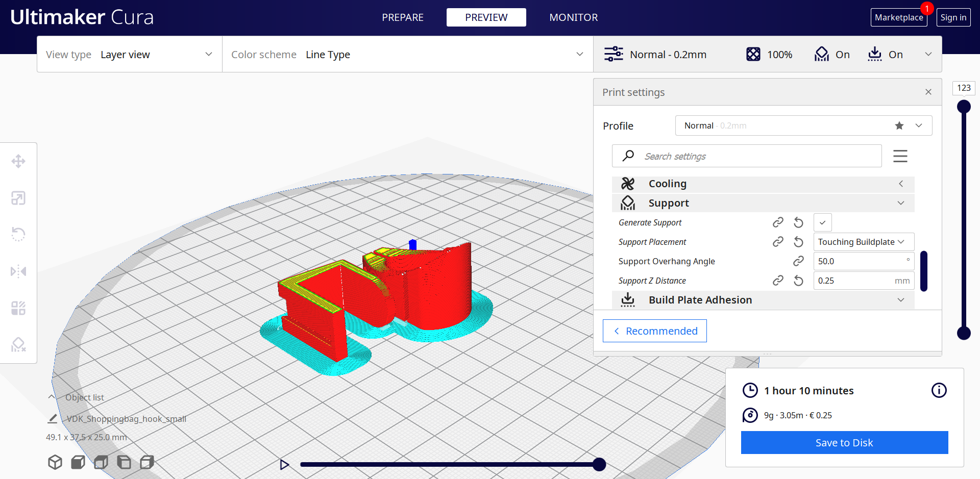Switch to right side view cube icon
Image resolution: width=980 pixels, height=479 pixels.
pyautogui.click(x=147, y=462)
